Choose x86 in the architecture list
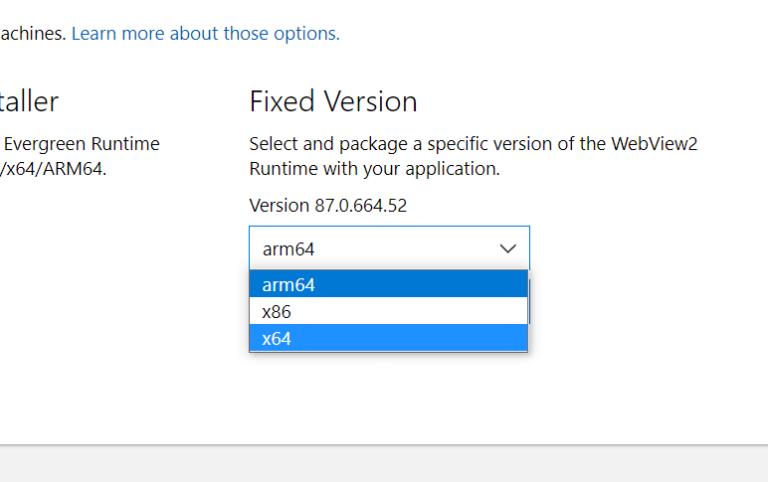The image size is (768, 482). pos(388,312)
